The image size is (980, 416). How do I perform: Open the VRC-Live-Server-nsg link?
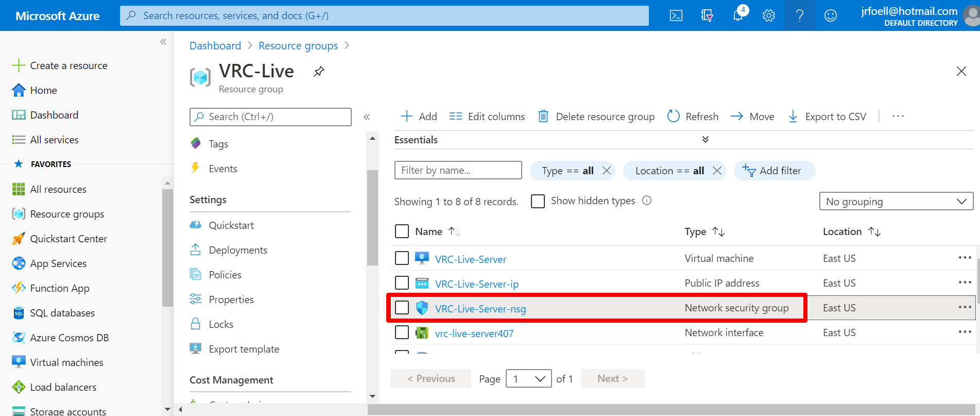480,309
